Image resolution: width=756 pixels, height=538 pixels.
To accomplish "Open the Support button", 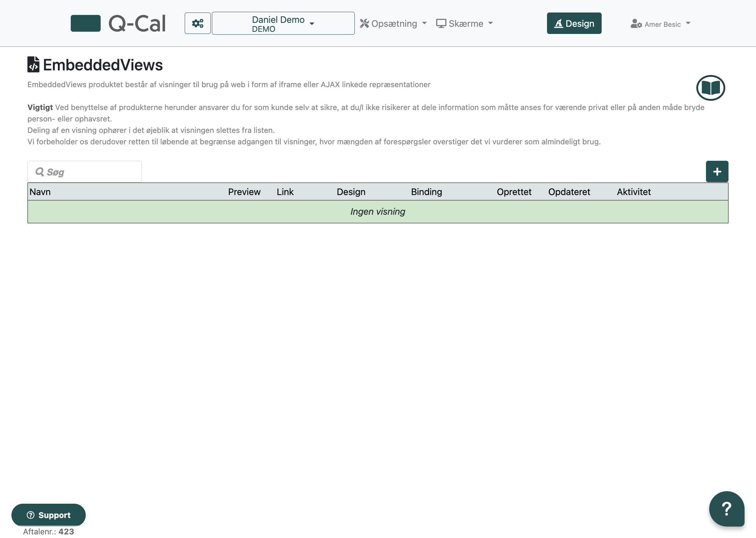I will point(49,515).
